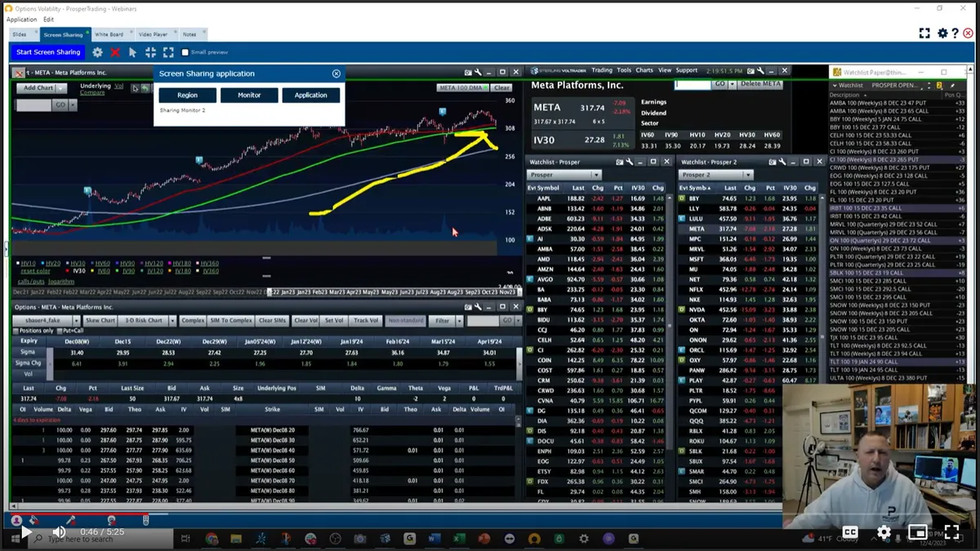Enable the Non-standard option
Viewport: 980px width, 551px height.
pos(405,320)
